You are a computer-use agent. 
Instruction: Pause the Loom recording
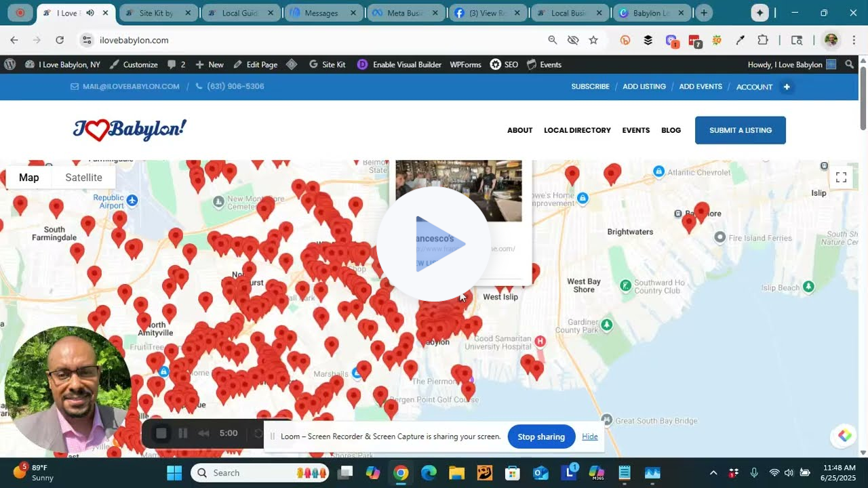tap(182, 433)
